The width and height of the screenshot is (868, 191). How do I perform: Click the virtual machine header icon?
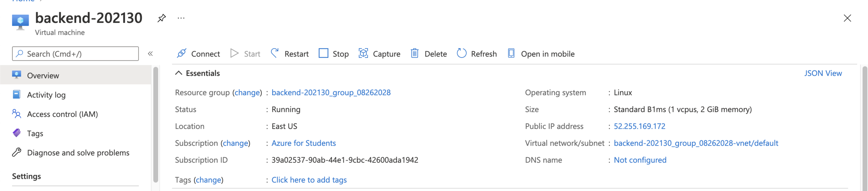tap(20, 22)
